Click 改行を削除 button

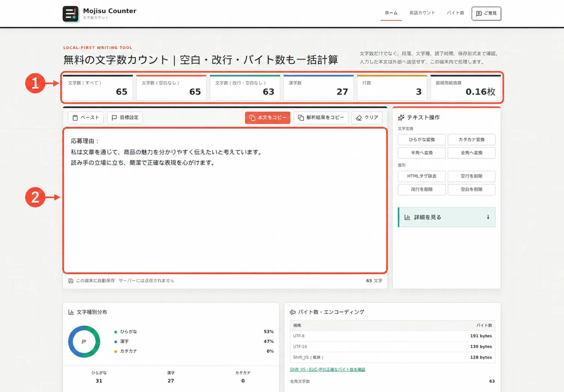(x=421, y=190)
